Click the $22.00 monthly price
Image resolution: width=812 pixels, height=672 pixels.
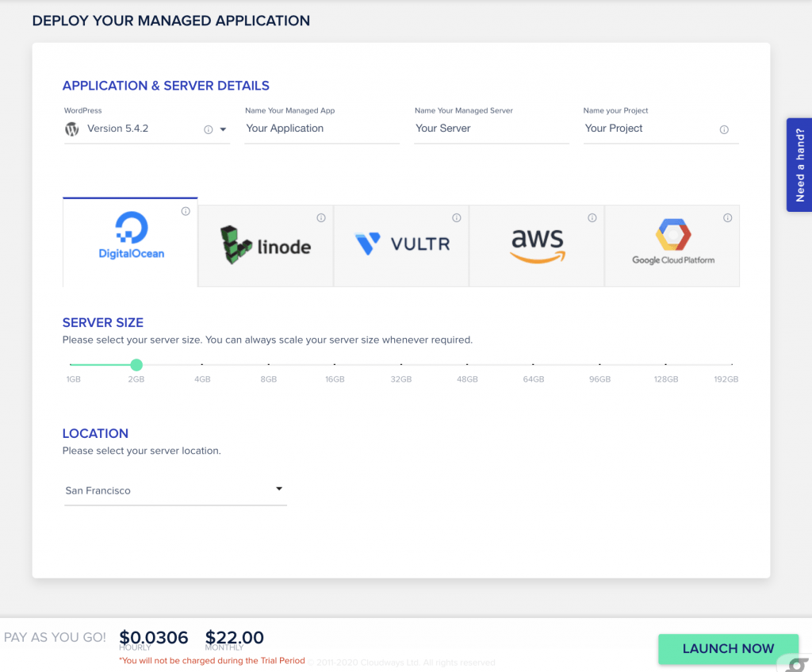point(235,638)
